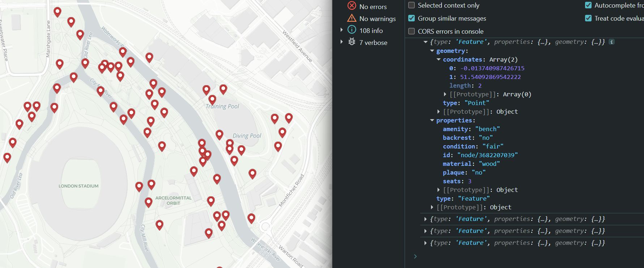Collapse the expanded Feature object
This screenshot has width=644, height=268.
[426, 42]
